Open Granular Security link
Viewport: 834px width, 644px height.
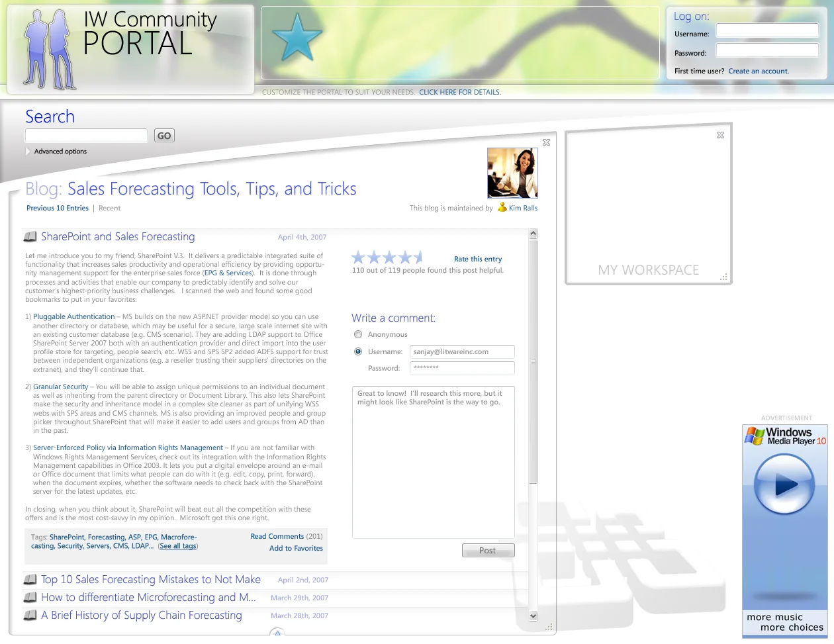pyautogui.click(x=61, y=387)
